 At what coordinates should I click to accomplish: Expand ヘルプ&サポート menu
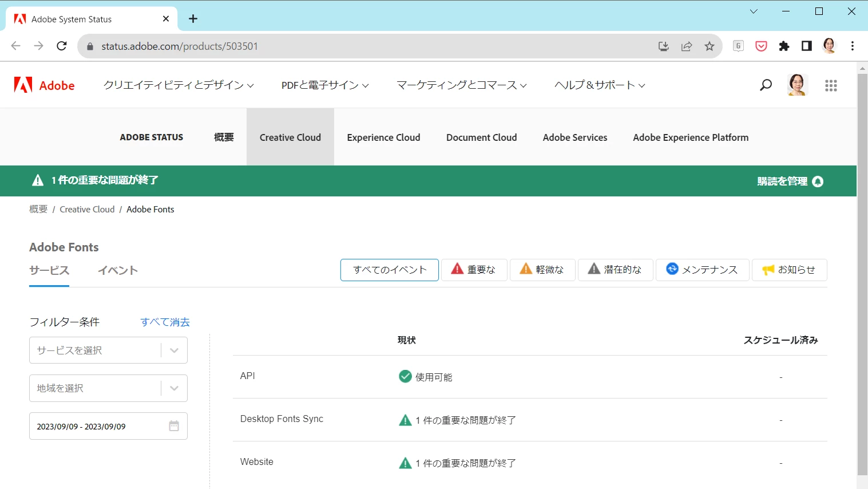tap(600, 85)
